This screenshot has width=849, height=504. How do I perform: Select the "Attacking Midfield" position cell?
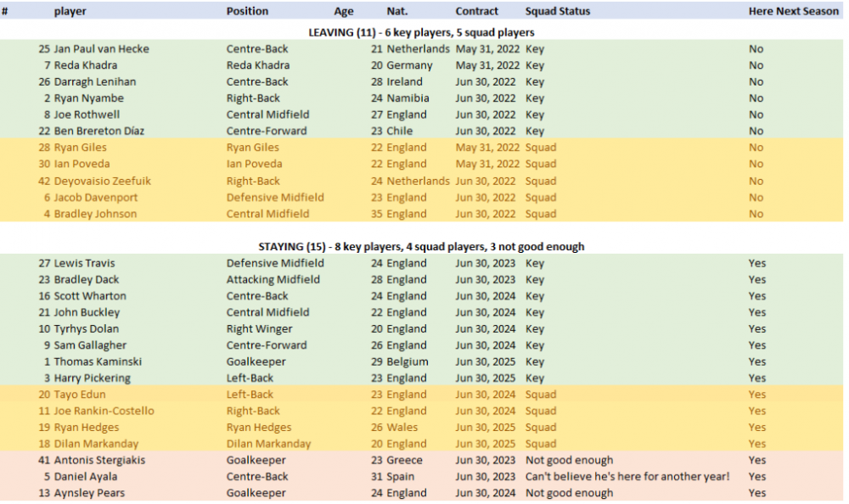tap(273, 280)
